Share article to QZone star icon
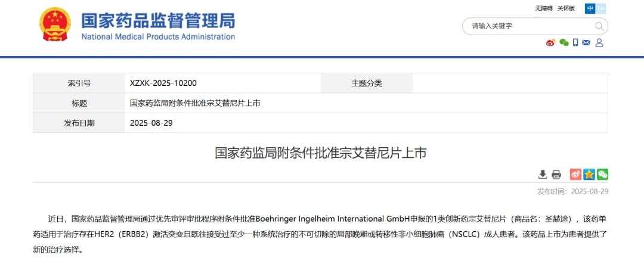Viewport: 644px width, 261px height. tap(589, 175)
